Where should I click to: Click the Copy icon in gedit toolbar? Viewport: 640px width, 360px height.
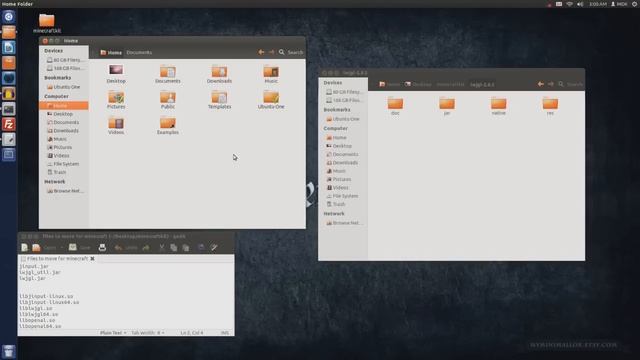[173, 248]
